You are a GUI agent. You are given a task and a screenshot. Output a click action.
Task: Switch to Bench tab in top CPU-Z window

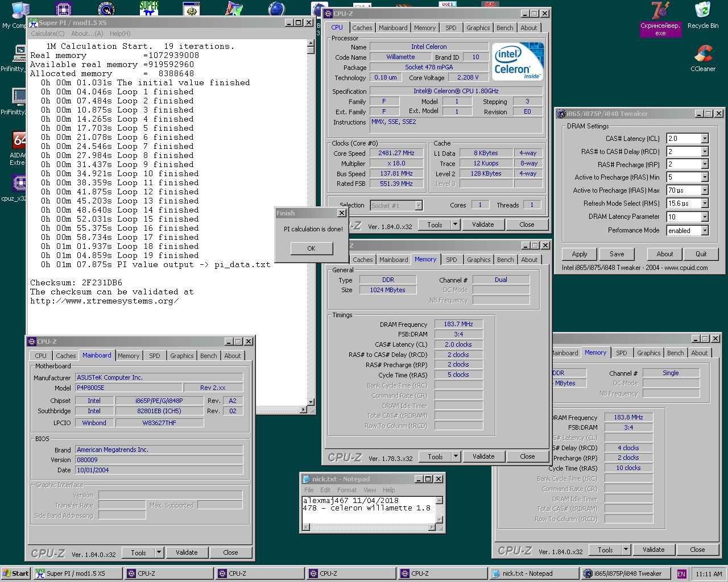[504, 28]
